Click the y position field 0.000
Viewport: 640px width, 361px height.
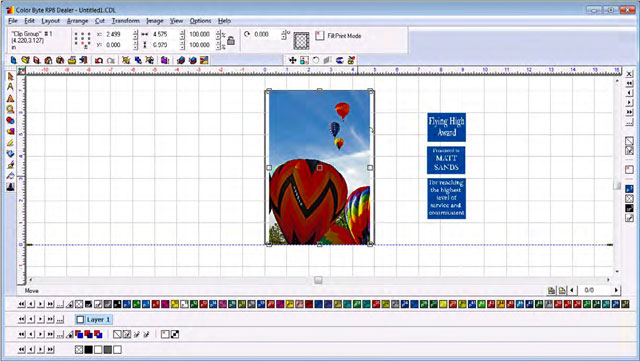pos(118,45)
